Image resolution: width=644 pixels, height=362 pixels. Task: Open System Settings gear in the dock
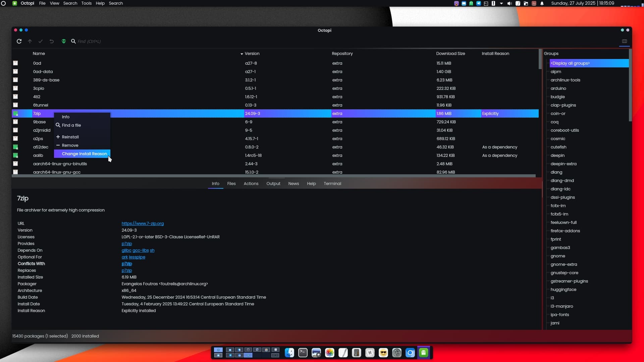click(x=397, y=353)
